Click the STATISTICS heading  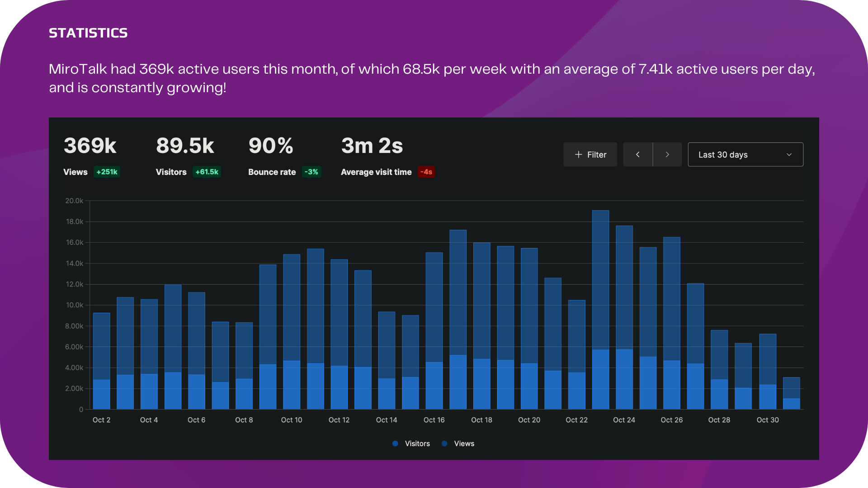coord(88,33)
